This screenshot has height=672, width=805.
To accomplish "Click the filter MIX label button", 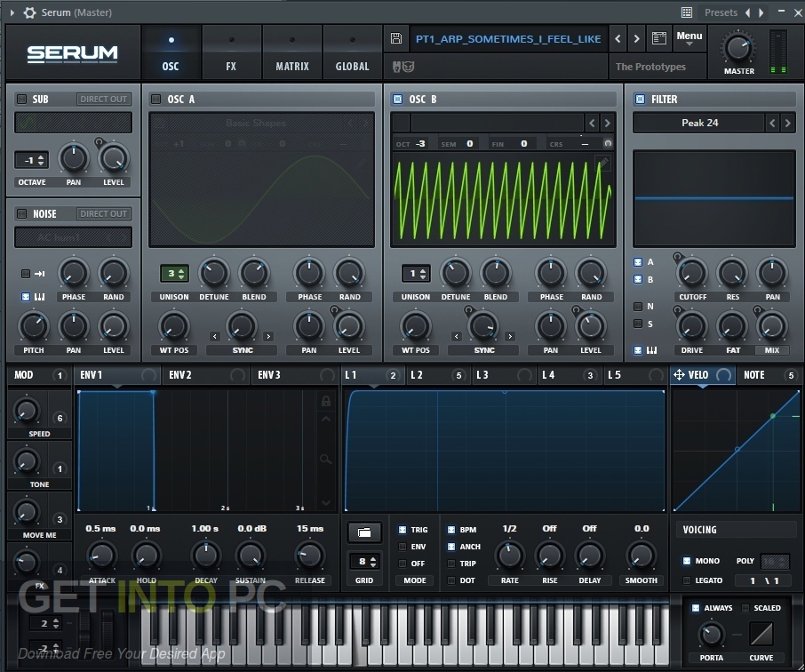I will (771, 350).
